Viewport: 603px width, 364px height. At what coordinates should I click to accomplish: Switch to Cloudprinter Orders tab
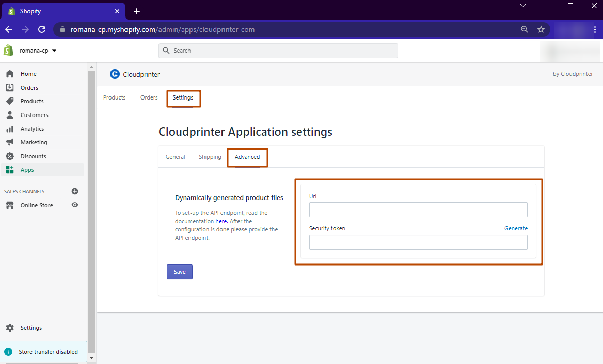(149, 97)
